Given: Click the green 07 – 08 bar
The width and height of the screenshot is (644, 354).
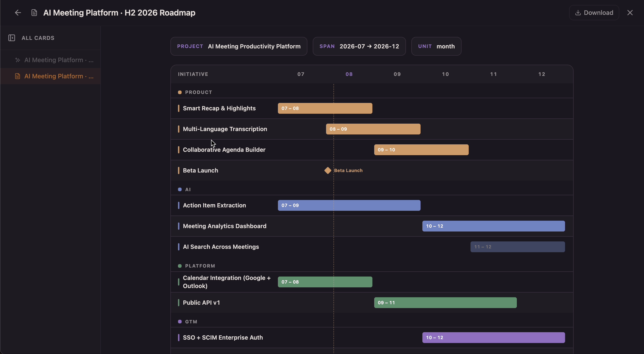Looking at the screenshot, I should coord(325,282).
